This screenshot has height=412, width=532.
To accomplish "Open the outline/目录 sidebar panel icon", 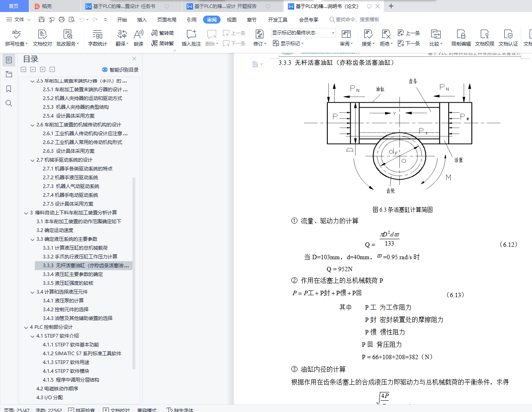I will (x=8, y=60).
